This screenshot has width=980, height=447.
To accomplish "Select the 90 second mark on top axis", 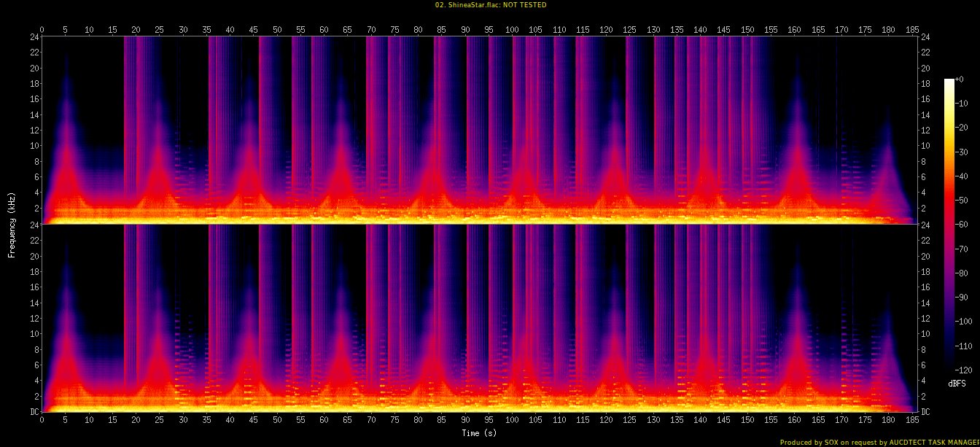I will pyautogui.click(x=464, y=30).
